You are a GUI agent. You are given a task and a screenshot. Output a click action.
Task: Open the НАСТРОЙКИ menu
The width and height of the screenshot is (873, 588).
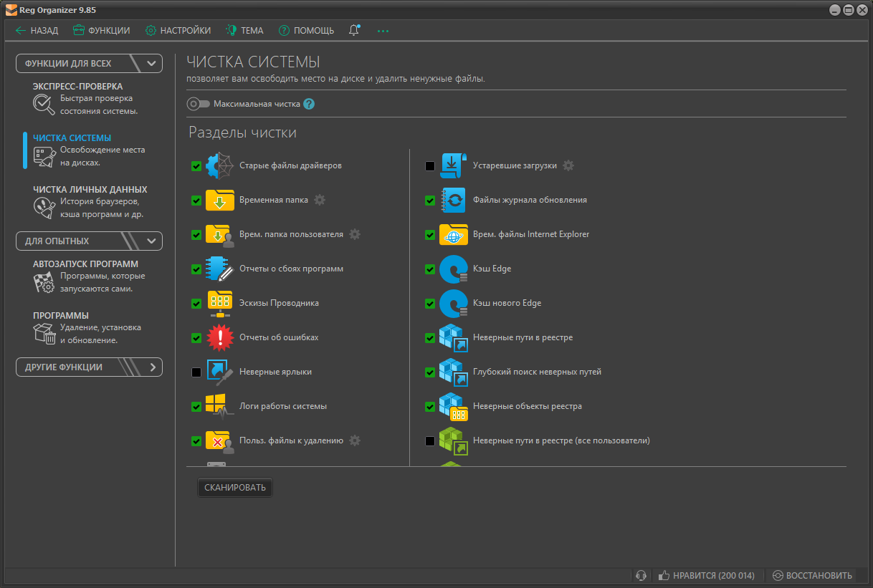[178, 31]
